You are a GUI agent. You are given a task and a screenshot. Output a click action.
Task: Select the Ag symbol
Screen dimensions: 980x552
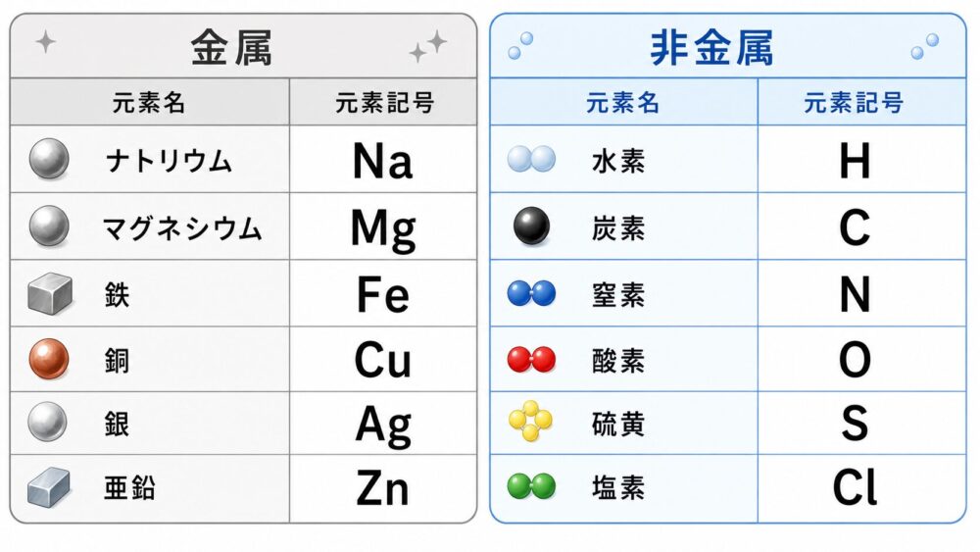pos(383,426)
